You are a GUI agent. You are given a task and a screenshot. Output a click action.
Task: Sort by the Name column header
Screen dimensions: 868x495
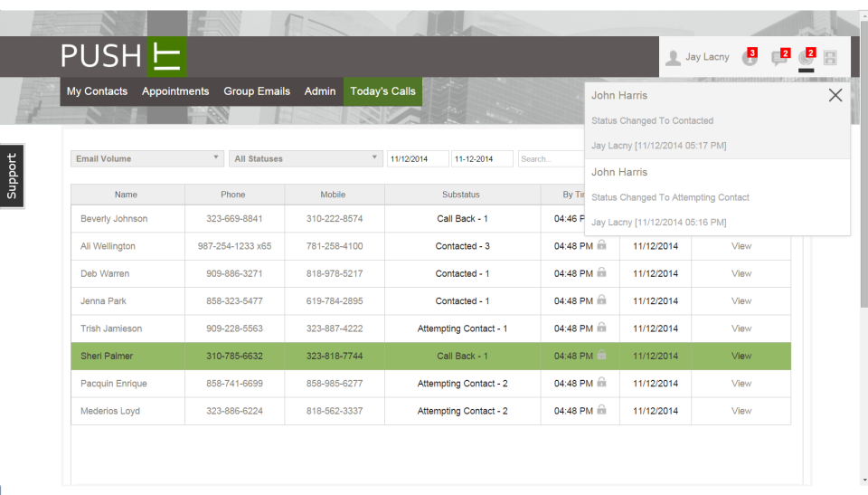point(127,195)
